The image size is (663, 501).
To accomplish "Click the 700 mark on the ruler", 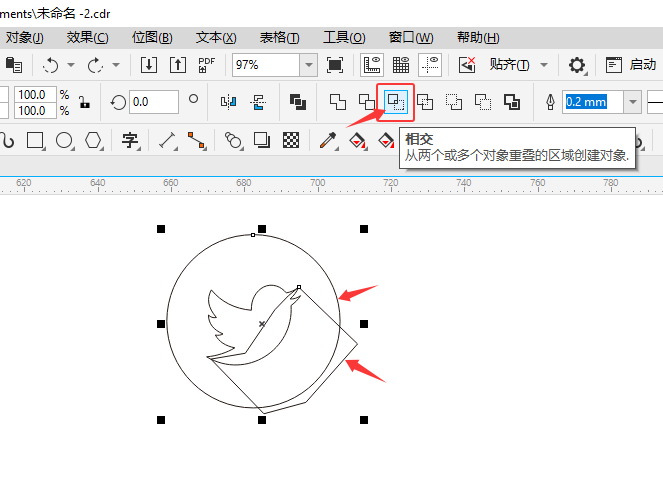I will coord(318,183).
